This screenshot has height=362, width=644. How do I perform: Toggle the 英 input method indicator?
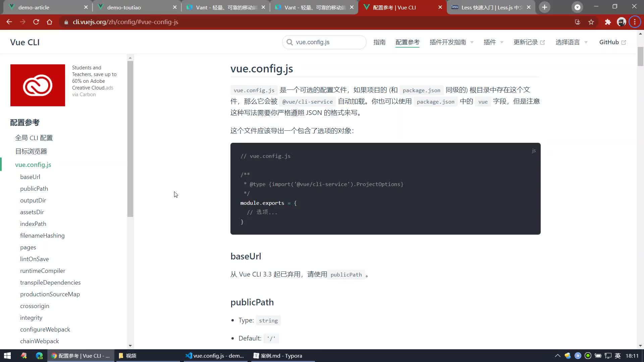coord(618,356)
